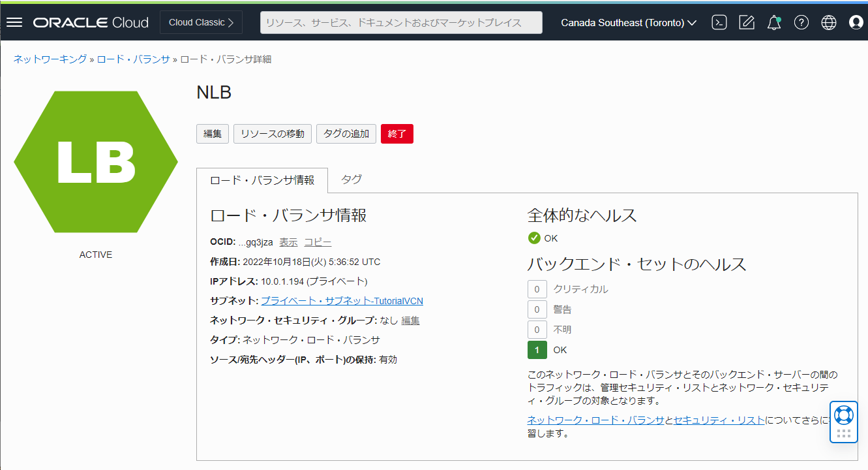Select the ロード・バランサ情報 tab
This screenshot has width=868, height=470.
coord(262,180)
